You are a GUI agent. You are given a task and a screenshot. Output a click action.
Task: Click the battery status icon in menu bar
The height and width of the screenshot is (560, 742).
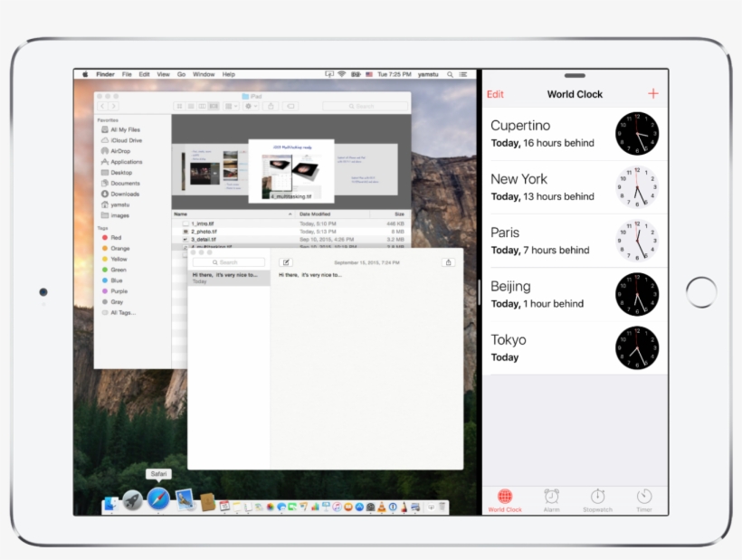click(356, 74)
